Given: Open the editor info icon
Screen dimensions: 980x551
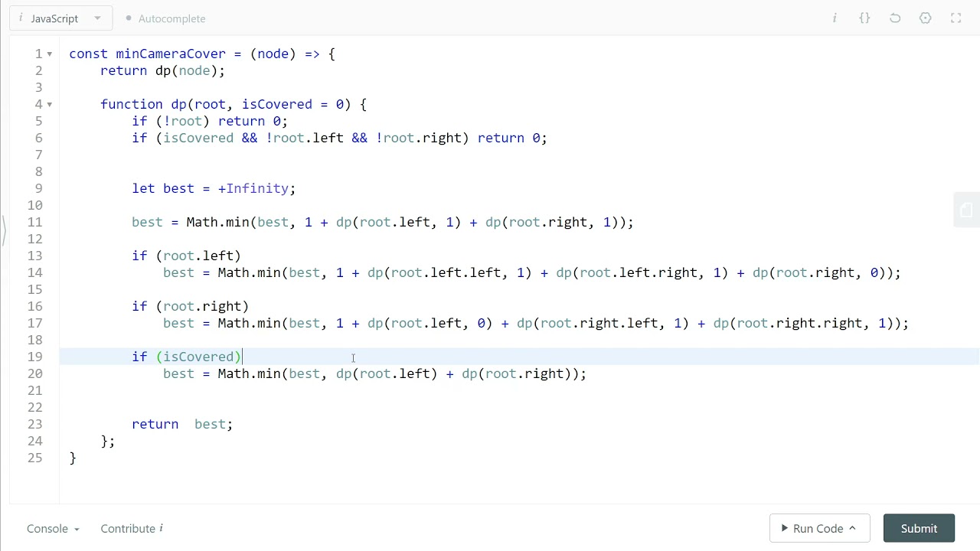Looking at the screenshot, I should pos(835,18).
